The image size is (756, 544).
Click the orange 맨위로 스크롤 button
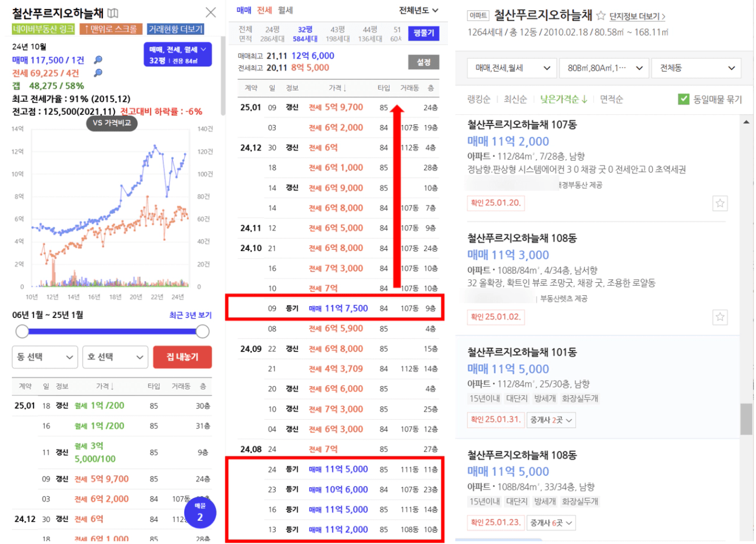[111, 29]
